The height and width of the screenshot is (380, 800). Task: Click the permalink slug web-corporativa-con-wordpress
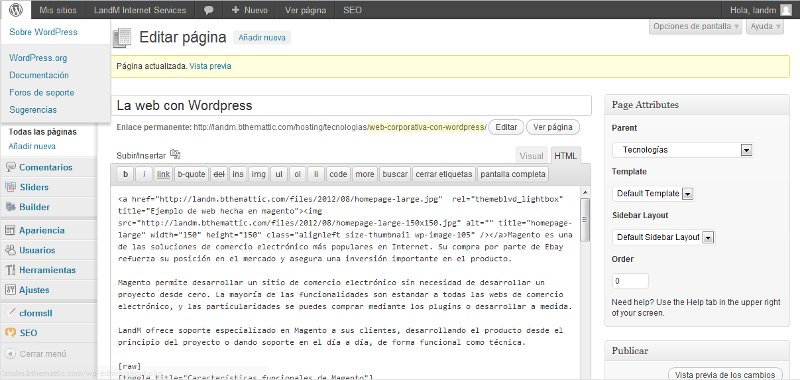coord(427,127)
